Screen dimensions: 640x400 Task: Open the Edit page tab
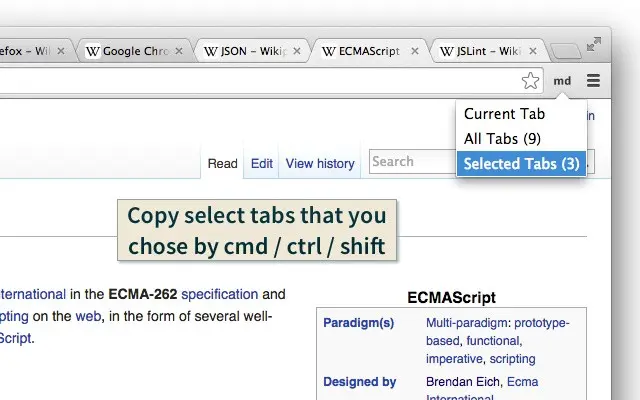tap(261, 163)
